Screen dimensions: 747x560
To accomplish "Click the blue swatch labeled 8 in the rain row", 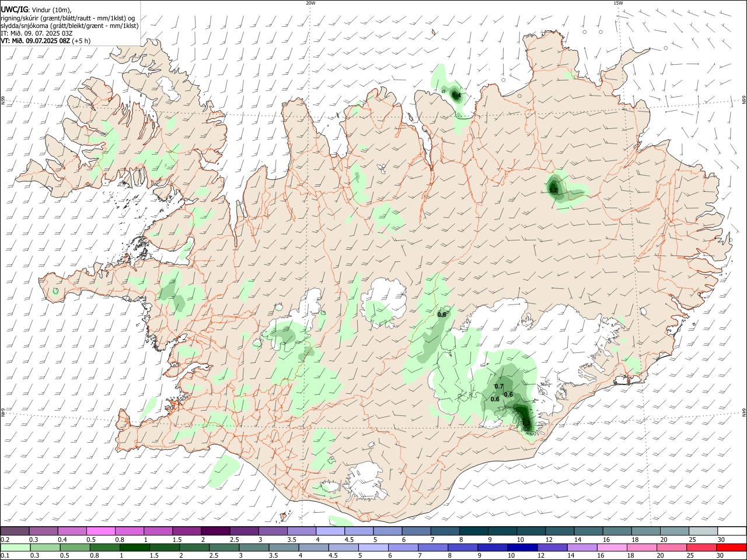I will click(462, 547).
